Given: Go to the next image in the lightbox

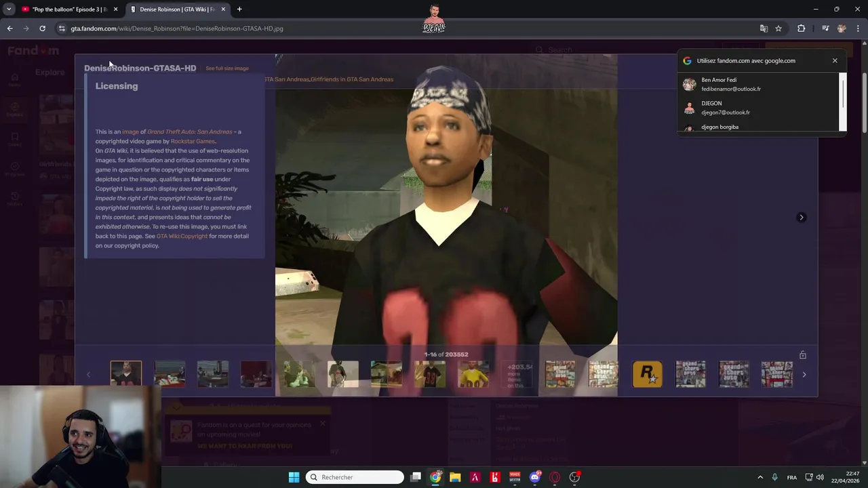Looking at the screenshot, I should coord(802,218).
